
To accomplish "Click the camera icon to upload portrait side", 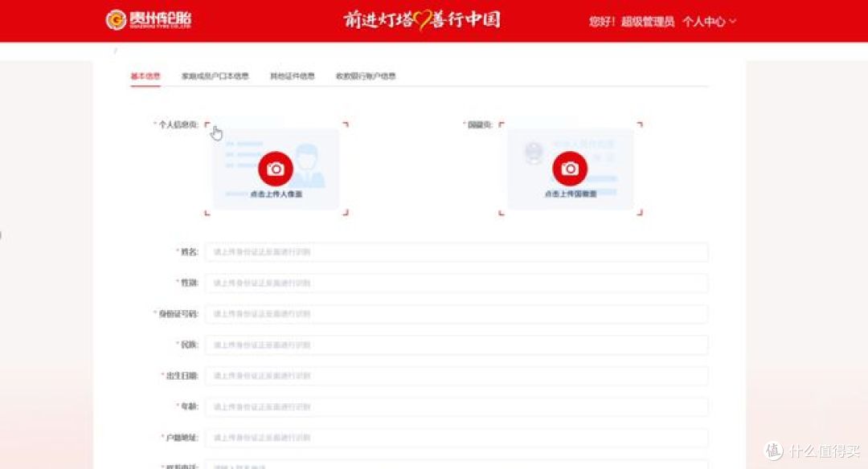I will coord(276,169).
